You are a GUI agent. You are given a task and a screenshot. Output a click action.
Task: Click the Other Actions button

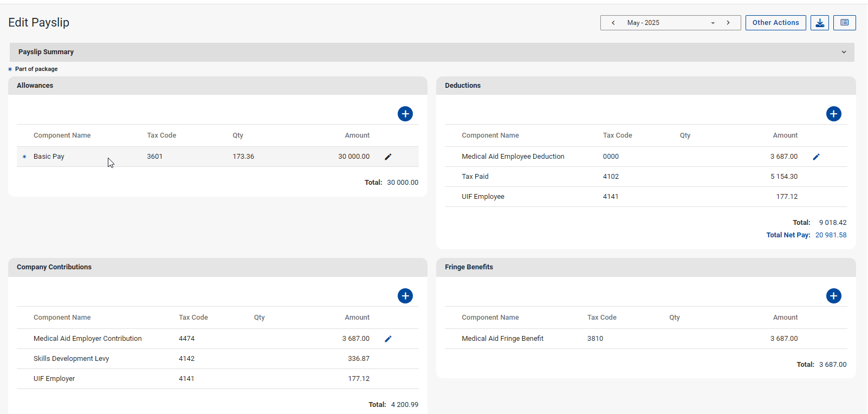click(775, 23)
